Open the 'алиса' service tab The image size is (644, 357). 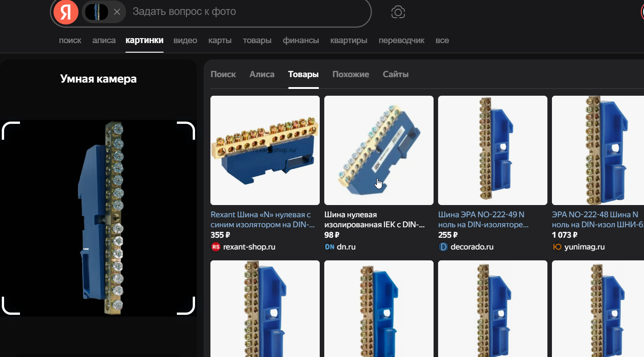(x=104, y=40)
